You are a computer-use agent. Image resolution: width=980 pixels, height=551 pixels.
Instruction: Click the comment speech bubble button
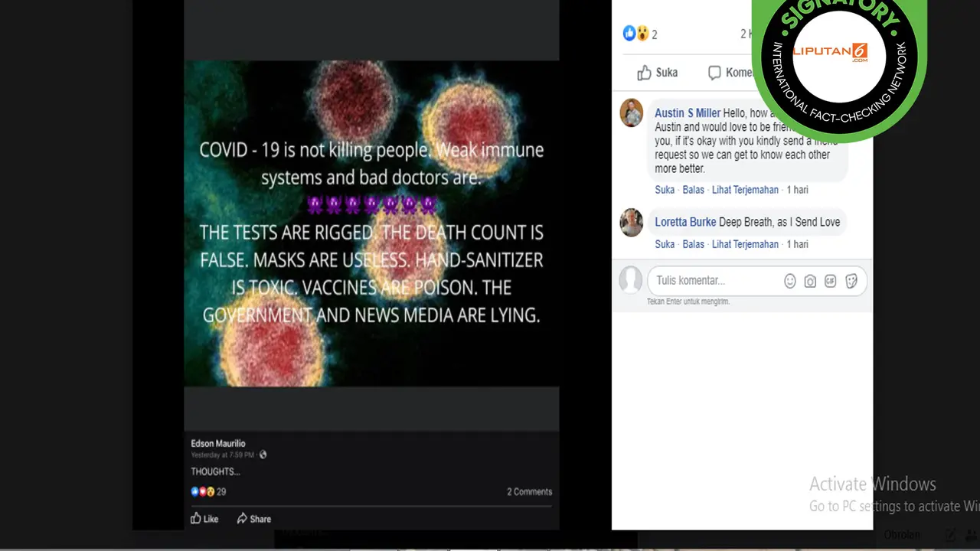(x=730, y=73)
